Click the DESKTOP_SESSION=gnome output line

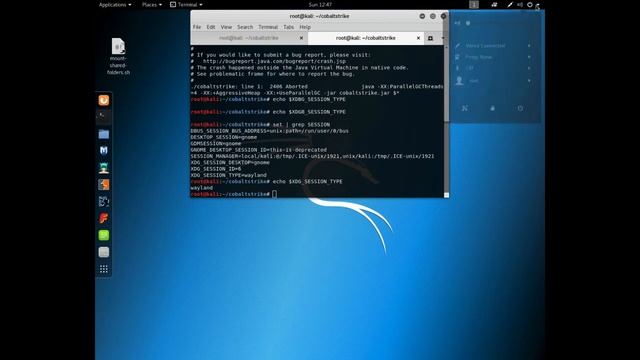(x=224, y=137)
